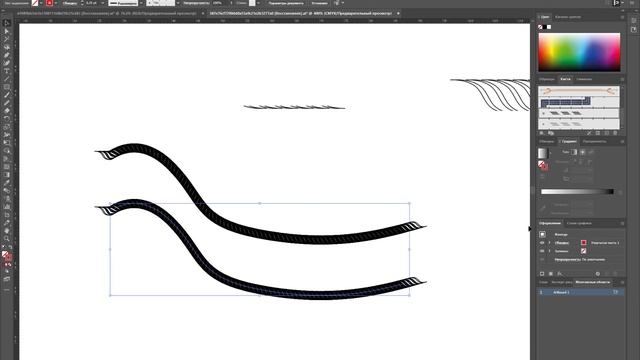Select the Mesh tool
Image resolution: width=640 pixels, height=360 pixels.
7,167
